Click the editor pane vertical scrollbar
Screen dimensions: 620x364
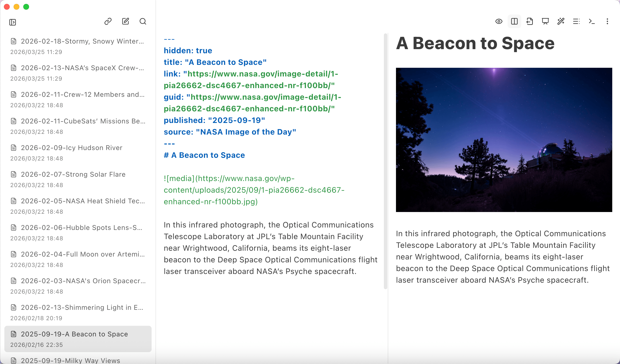click(385, 161)
